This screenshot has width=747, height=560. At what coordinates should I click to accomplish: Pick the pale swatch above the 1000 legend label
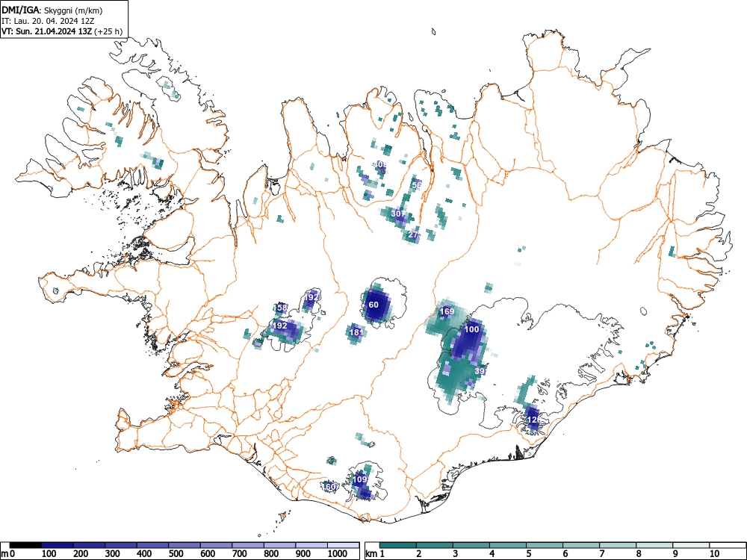pyautogui.click(x=343, y=545)
